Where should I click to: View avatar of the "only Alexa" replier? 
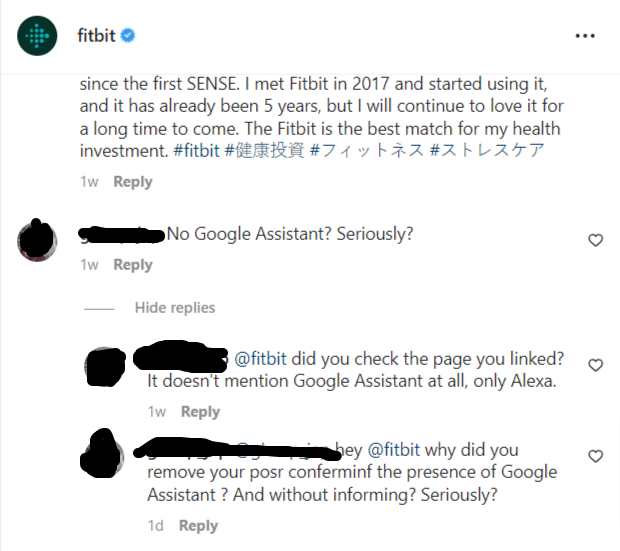[x=104, y=366]
